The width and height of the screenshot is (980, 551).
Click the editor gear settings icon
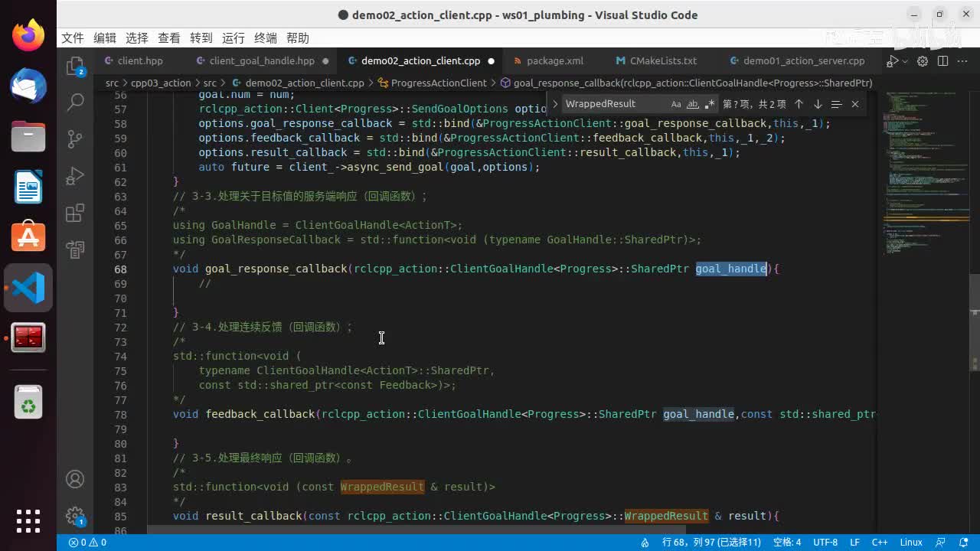(x=923, y=61)
